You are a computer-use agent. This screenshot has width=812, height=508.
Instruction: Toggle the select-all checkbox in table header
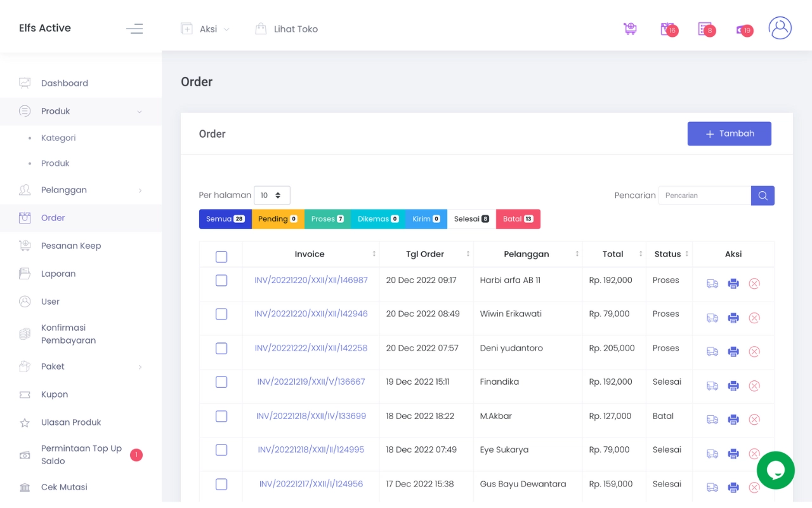(221, 257)
